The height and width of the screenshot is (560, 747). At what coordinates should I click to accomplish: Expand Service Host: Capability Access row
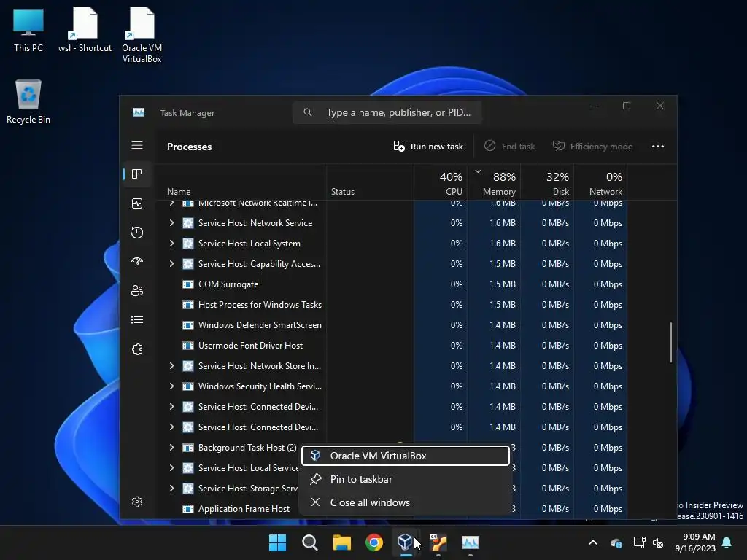pyautogui.click(x=171, y=264)
